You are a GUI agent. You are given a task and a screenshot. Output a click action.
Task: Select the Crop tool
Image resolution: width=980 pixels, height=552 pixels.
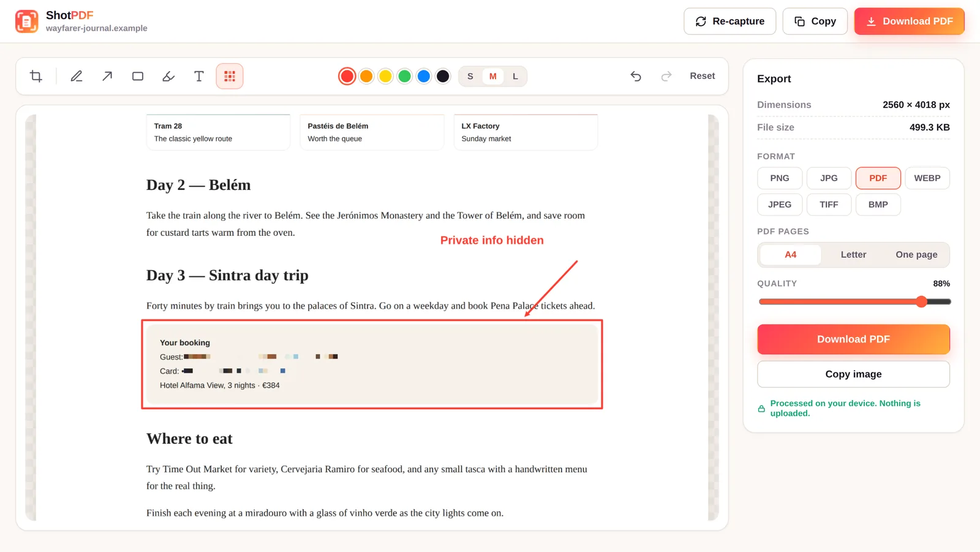[x=36, y=76]
